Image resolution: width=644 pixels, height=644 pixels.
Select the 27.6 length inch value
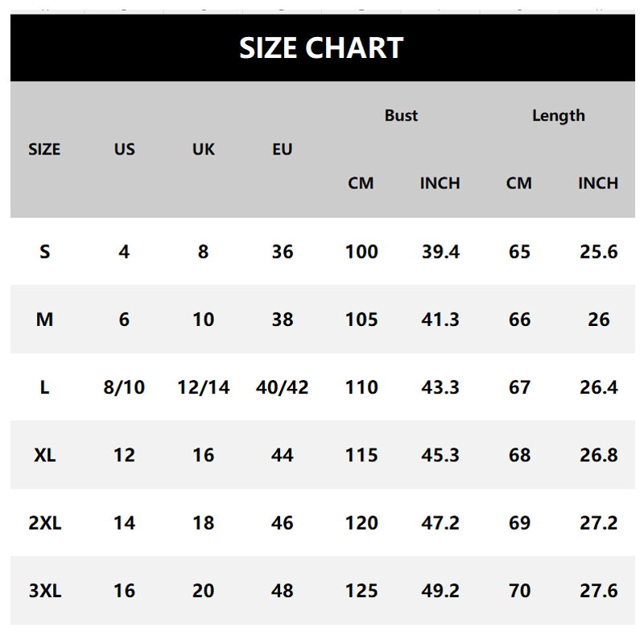click(598, 590)
